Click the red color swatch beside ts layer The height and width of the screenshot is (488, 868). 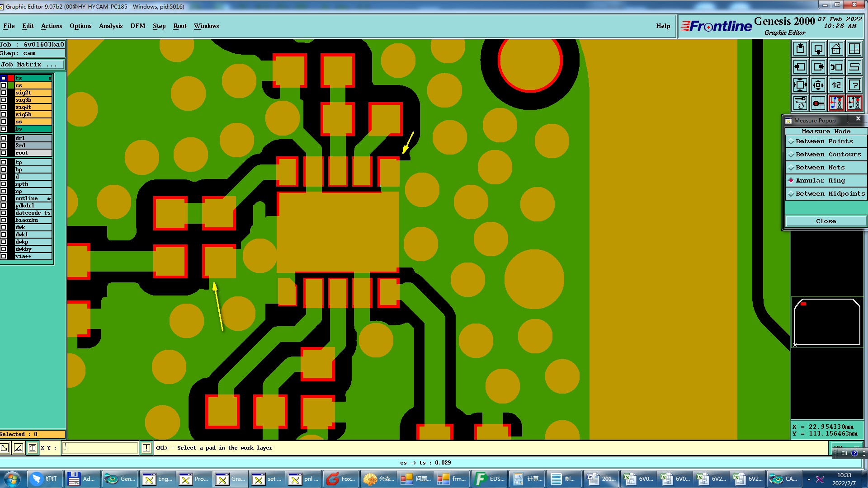(11, 78)
